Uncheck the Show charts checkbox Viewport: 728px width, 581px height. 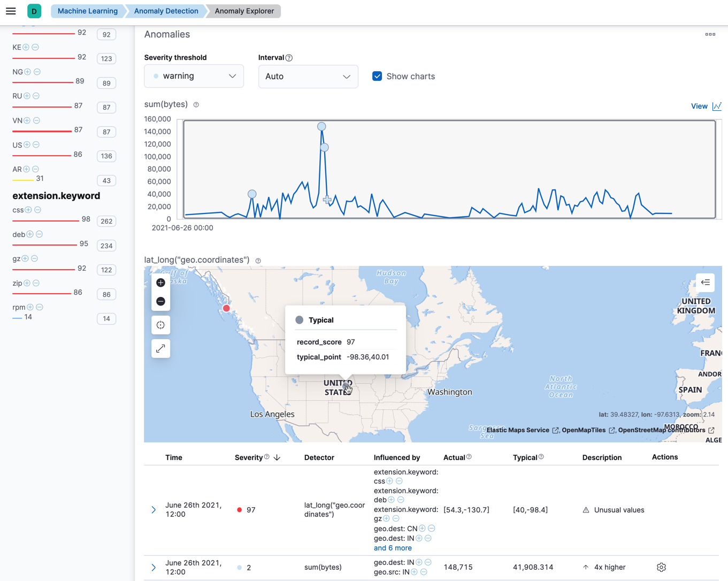click(377, 76)
